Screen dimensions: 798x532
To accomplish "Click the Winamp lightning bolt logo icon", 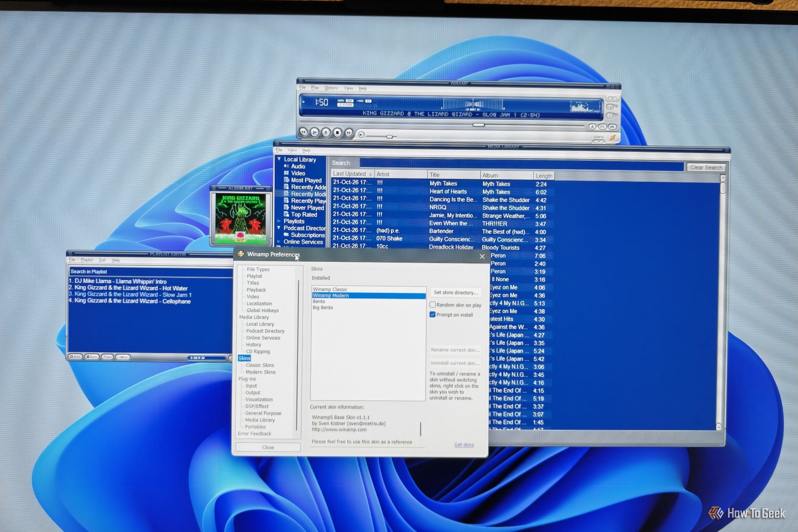I will pyautogui.click(x=613, y=138).
